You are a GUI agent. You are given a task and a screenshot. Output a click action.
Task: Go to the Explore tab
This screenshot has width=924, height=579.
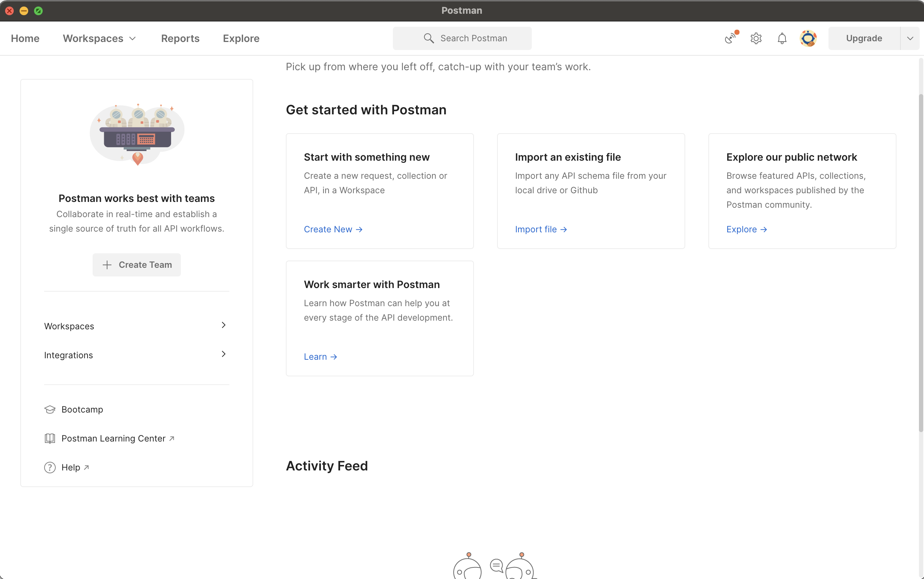[x=241, y=38]
